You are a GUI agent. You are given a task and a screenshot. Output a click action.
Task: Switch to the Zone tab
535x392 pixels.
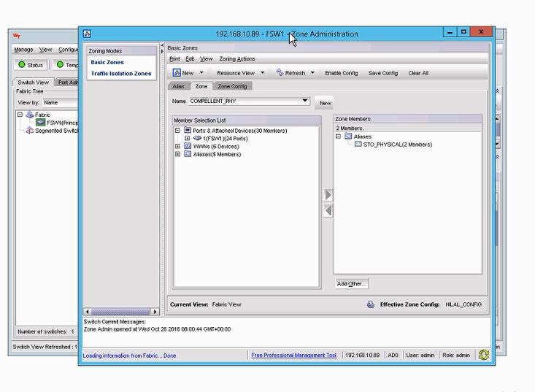[x=201, y=86]
